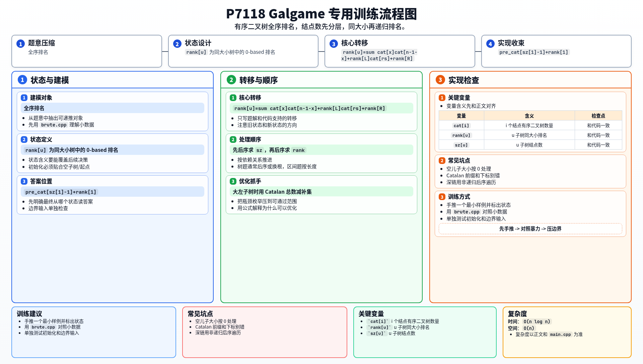The width and height of the screenshot is (643, 364).
Task: Click the number 4 badge beside 实现收束
Action: 490,44
